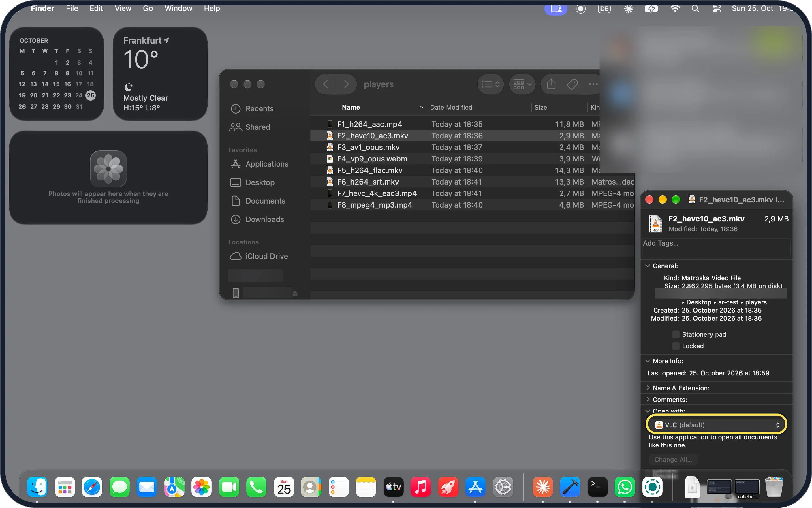Expand the Name & Extension section

(x=648, y=388)
